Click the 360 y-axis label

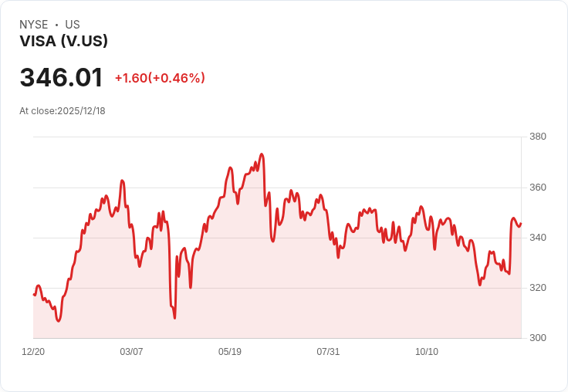[x=538, y=188]
